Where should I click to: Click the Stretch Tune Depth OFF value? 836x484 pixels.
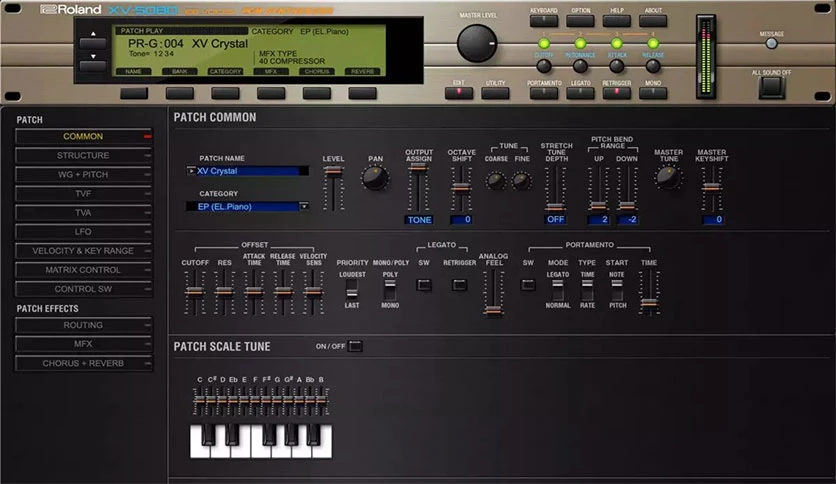[x=555, y=220]
